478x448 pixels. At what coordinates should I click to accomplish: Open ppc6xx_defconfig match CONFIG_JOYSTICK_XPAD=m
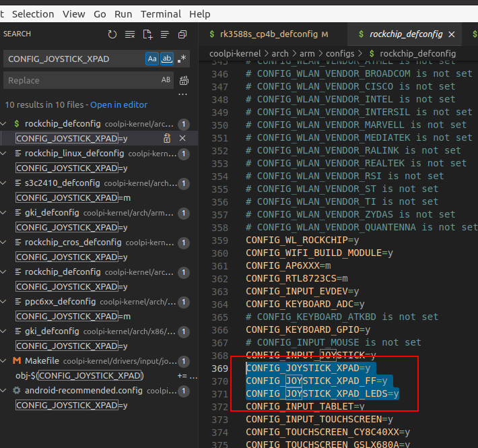pos(73,316)
